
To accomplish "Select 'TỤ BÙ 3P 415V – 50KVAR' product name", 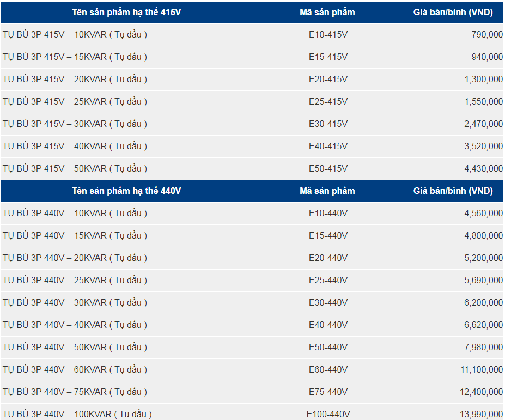I will click(75, 168).
